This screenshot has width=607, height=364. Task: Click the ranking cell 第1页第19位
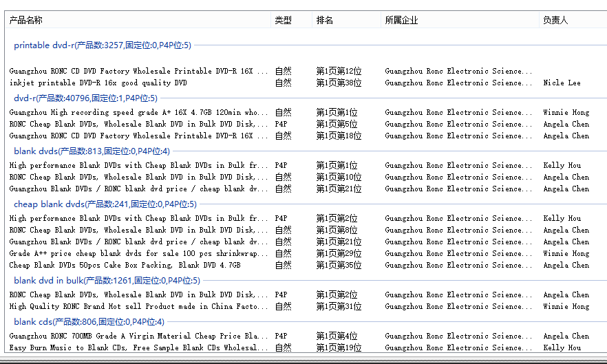click(x=339, y=347)
